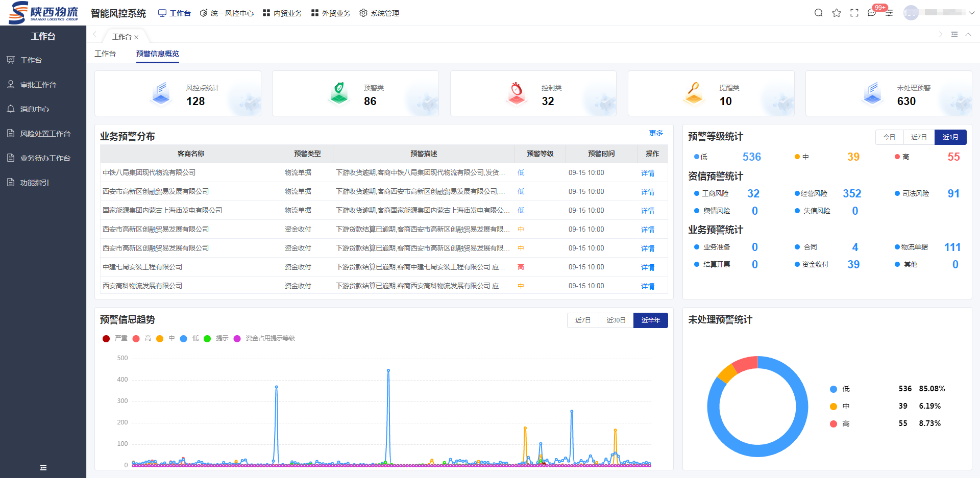The width and height of the screenshot is (980, 478).
Task: Click the purple 资金占用提示等级 color dot
Action: point(236,338)
